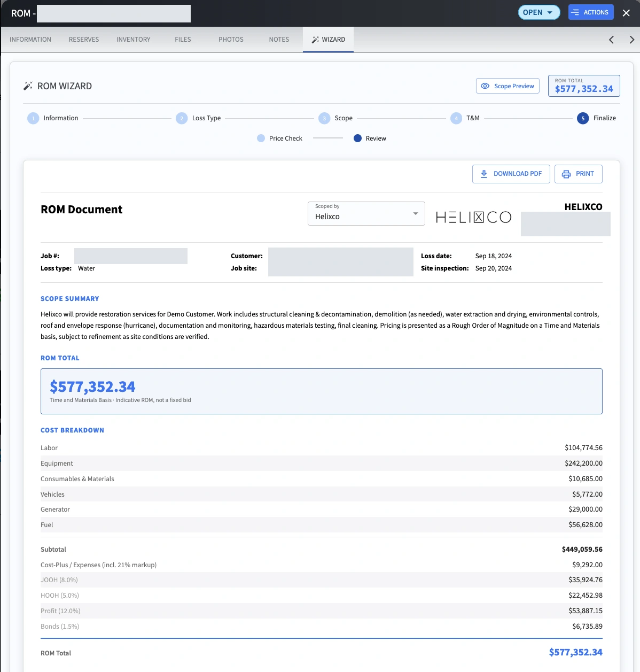Viewport: 640px width, 672px height.
Task: Go to step 2 Loss Type
Action: (x=198, y=118)
